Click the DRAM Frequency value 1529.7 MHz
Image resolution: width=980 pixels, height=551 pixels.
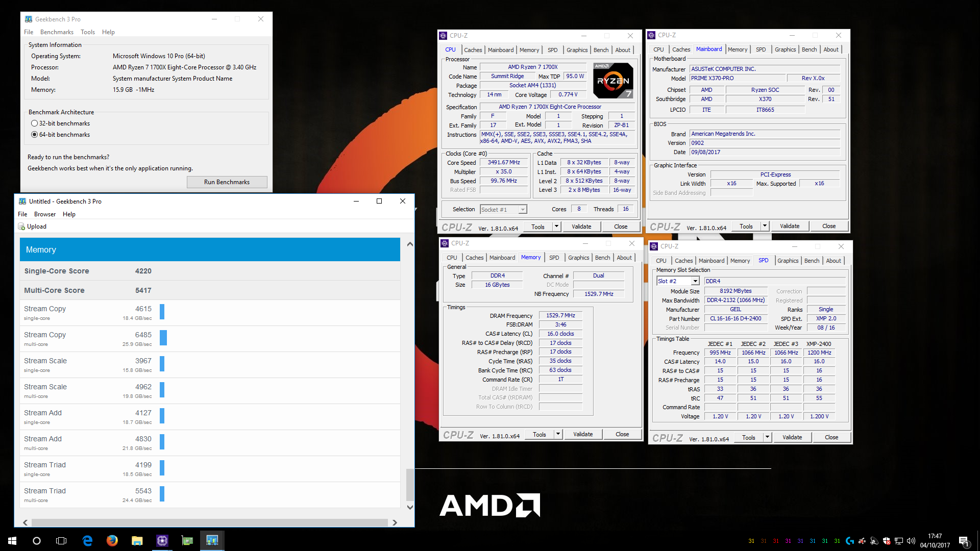coord(560,316)
